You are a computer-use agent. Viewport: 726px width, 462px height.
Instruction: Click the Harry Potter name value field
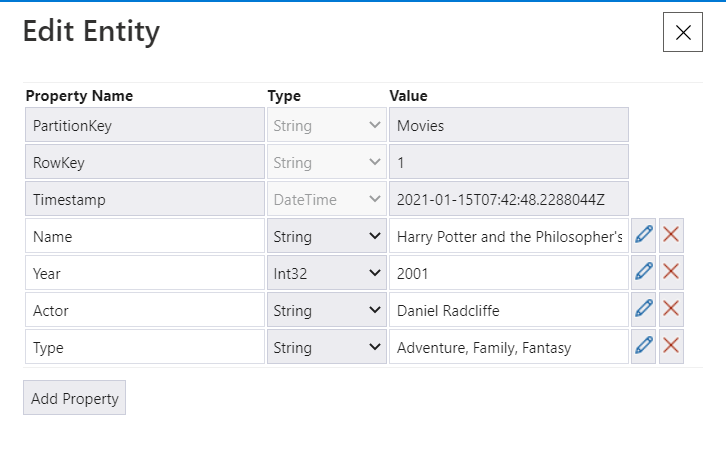(x=508, y=237)
